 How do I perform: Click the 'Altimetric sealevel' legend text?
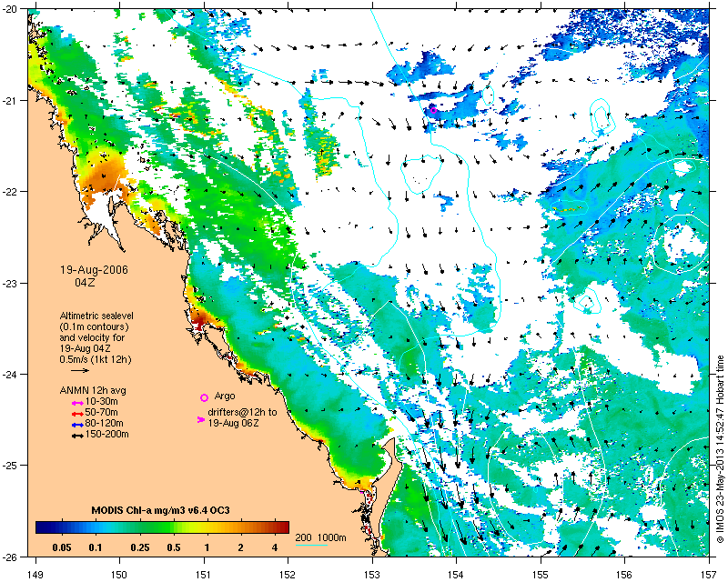[96, 316]
